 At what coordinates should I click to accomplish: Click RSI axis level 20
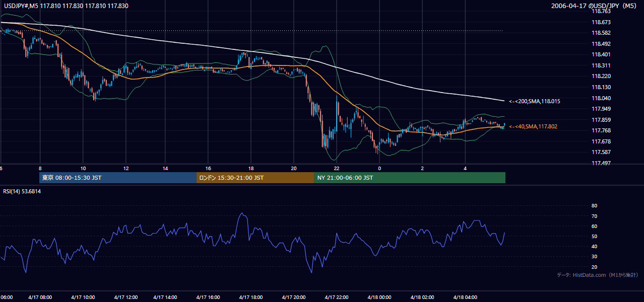594,267
